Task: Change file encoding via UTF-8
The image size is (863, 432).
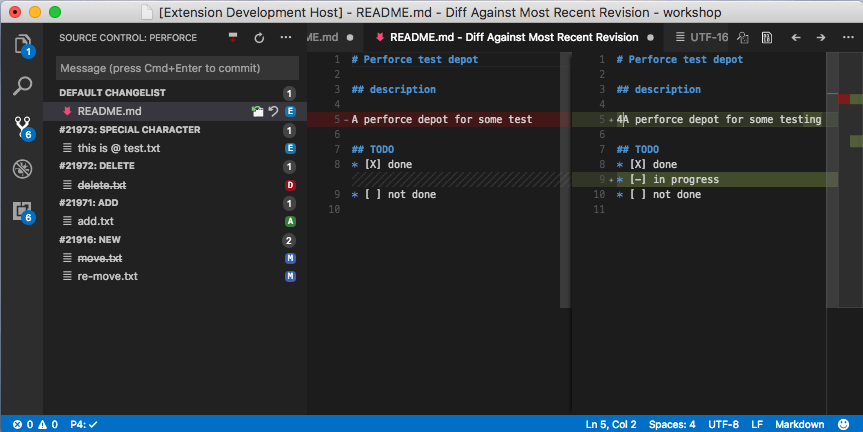Action: [x=723, y=424]
